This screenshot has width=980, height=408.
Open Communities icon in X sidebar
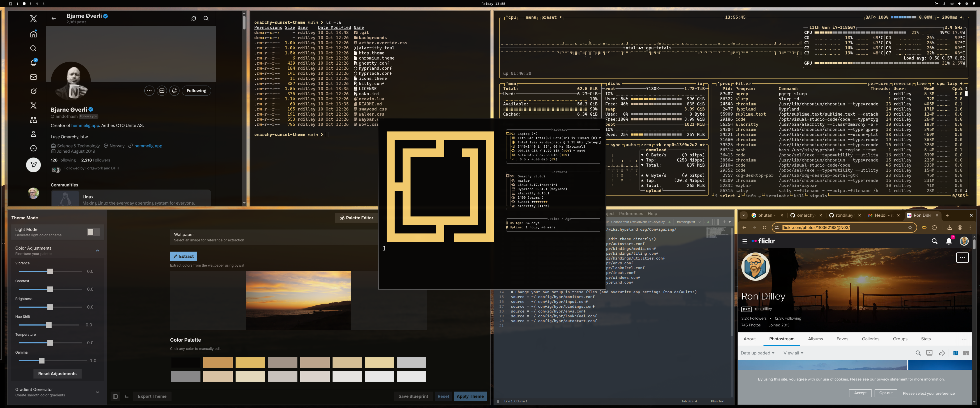tap(33, 120)
